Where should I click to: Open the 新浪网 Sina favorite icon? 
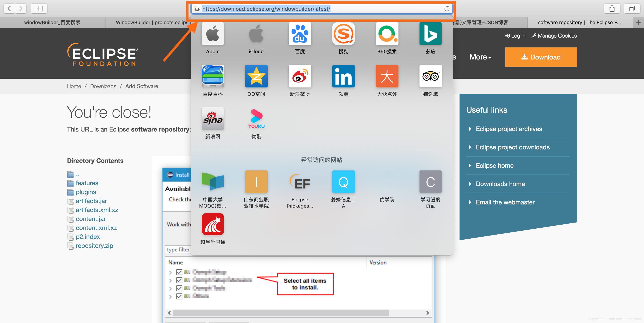point(213,119)
